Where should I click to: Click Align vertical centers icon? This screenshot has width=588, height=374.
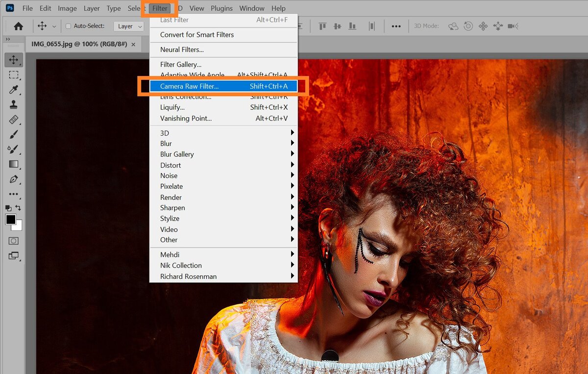337,26
